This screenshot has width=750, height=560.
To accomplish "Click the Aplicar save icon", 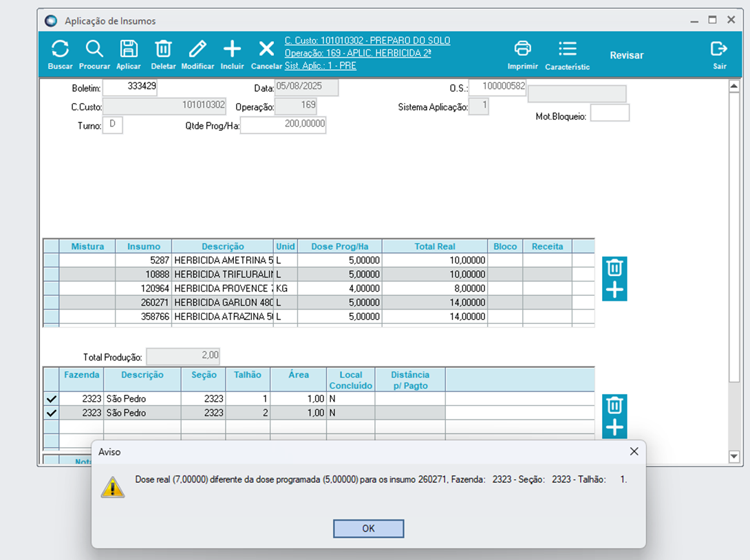I will (x=129, y=49).
